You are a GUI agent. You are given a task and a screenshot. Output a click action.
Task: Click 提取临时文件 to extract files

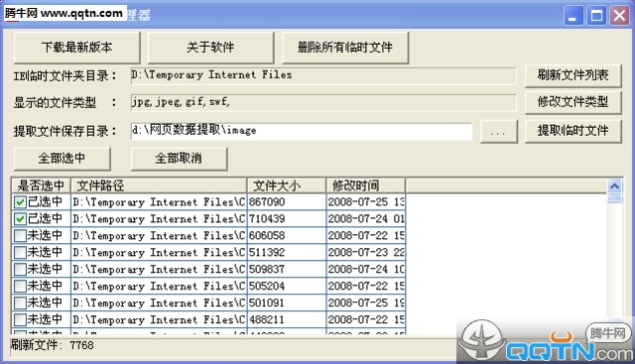[573, 131]
